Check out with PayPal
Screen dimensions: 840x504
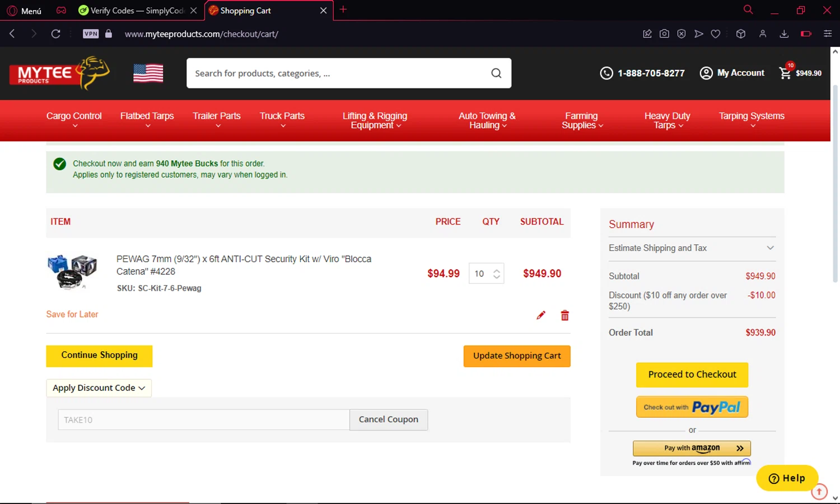point(692,407)
